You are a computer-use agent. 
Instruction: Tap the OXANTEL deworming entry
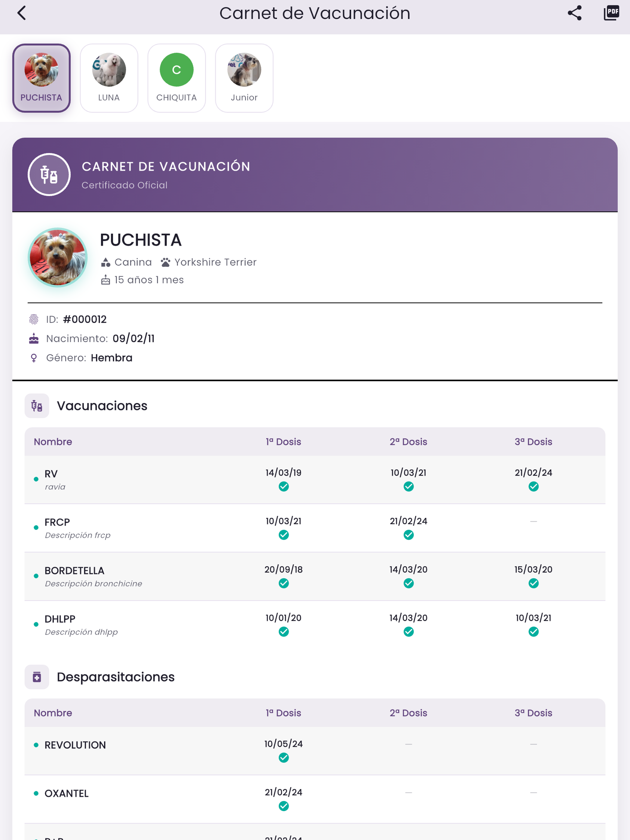point(67,793)
